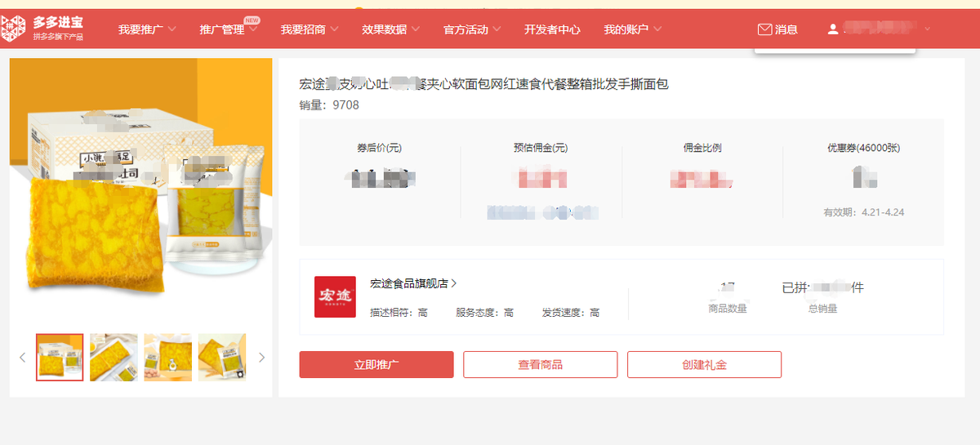
Task: Show previous thumbnail with left arrow
Action: click(22, 358)
